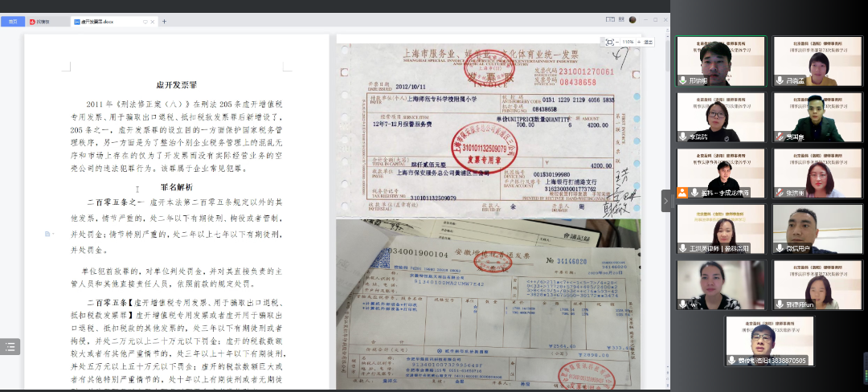Close the 虚开发票罪.docx tab
The width and height of the screenshot is (868, 392).
point(153,22)
